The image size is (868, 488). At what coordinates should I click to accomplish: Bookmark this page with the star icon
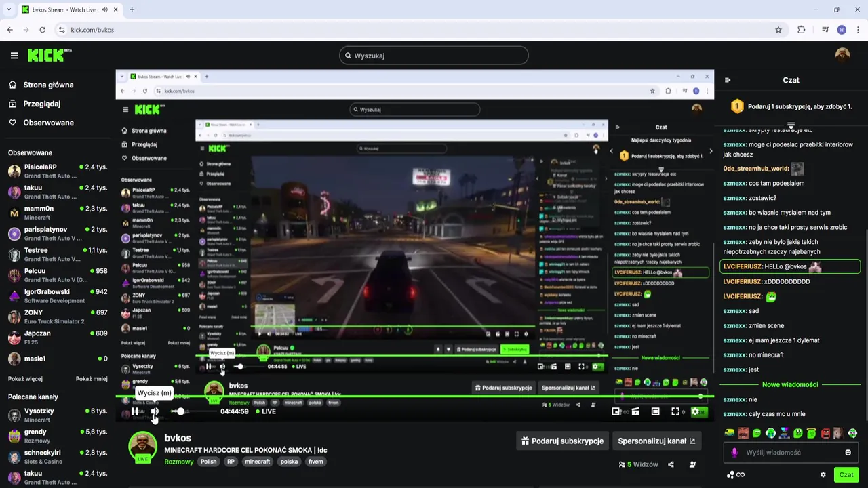pos(778,30)
